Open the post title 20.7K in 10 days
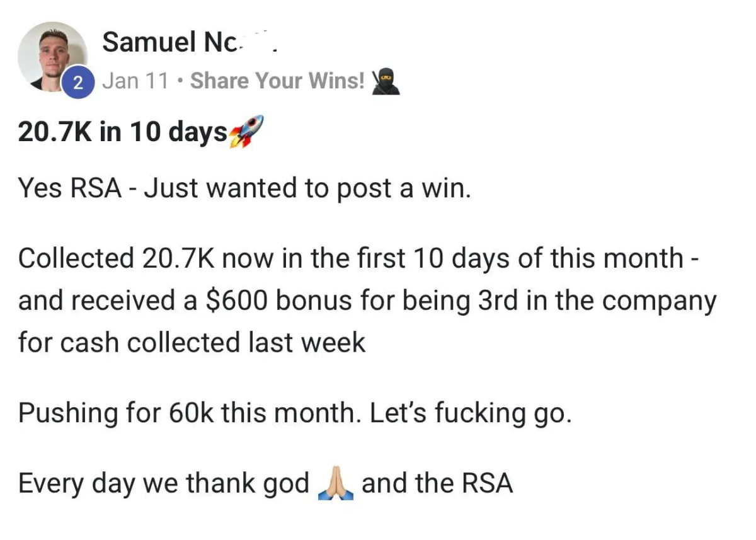This screenshot has width=756, height=540. pyautogui.click(x=123, y=133)
